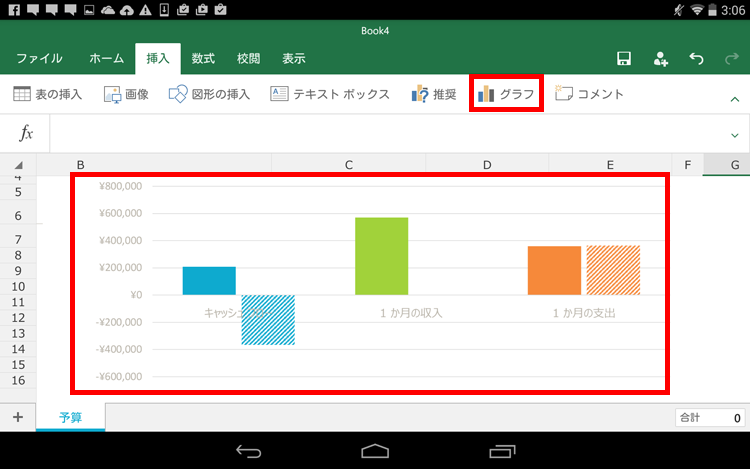Switch to the 数式 tab
The height and width of the screenshot is (469, 750).
tap(203, 59)
